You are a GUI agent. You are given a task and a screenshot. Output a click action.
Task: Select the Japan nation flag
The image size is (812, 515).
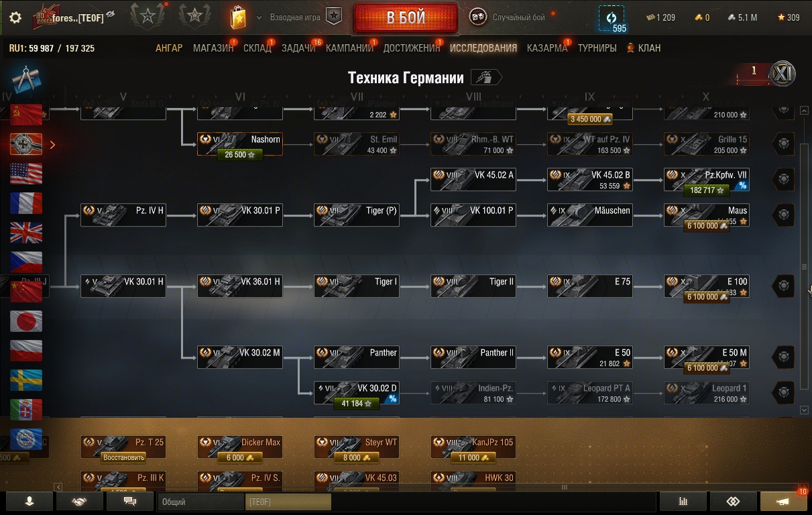pos(26,321)
